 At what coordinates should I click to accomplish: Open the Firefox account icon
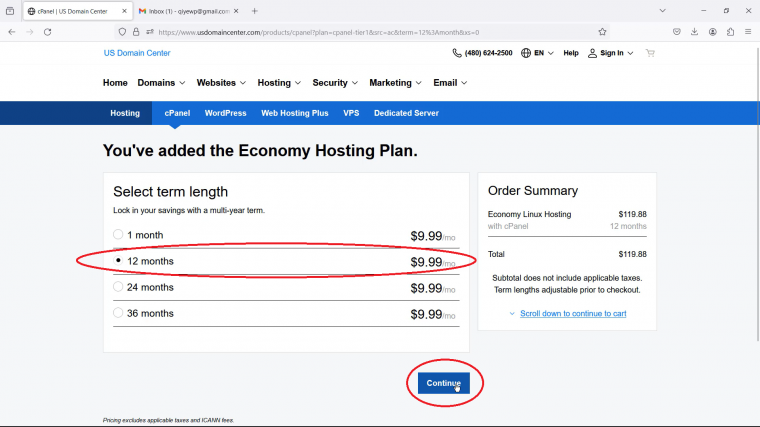[x=712, y=32]
